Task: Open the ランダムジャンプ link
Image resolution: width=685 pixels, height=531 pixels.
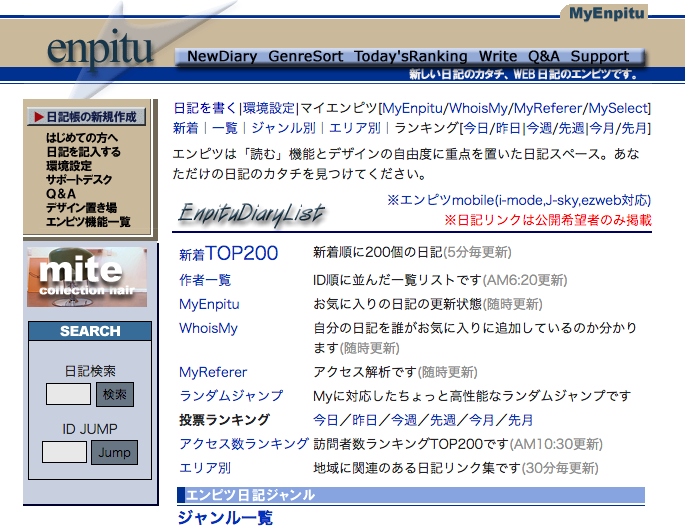Action: pos(231,396)
